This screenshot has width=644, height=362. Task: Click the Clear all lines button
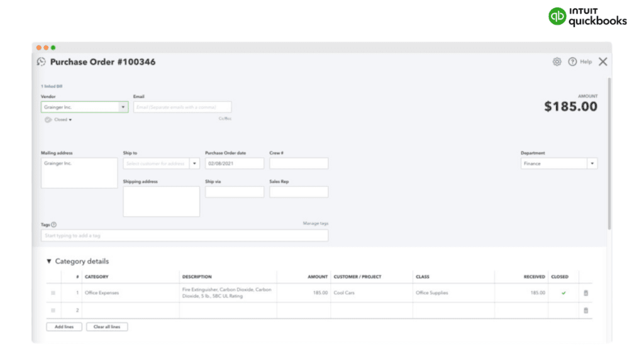[106, 327]
